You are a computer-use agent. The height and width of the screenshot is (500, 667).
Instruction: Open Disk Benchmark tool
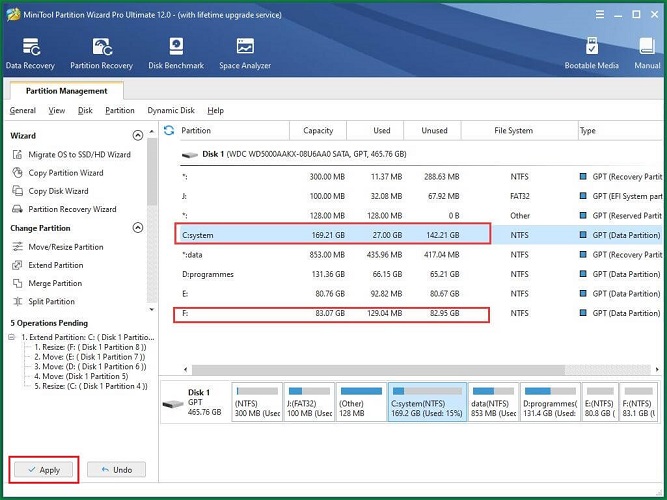tap(176, 53)
